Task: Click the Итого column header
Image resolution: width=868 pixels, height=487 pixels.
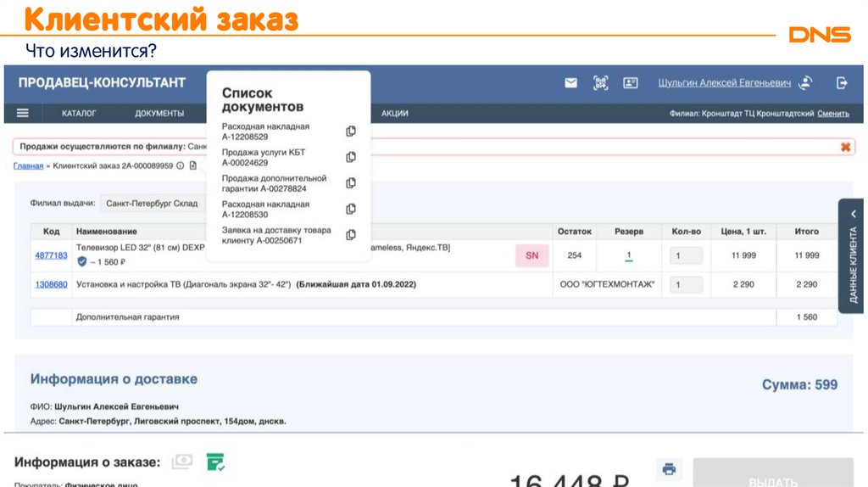Action: click(x=807, y=232)
